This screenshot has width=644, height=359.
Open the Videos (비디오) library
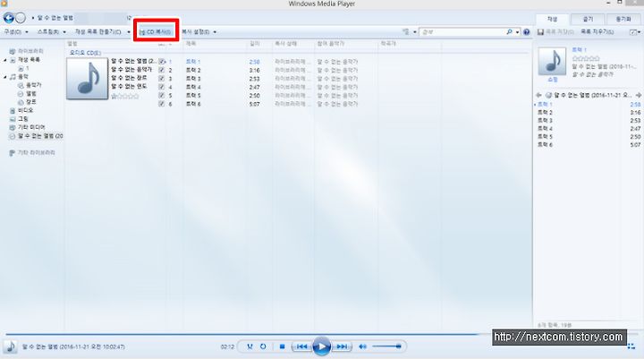(21, 111)
